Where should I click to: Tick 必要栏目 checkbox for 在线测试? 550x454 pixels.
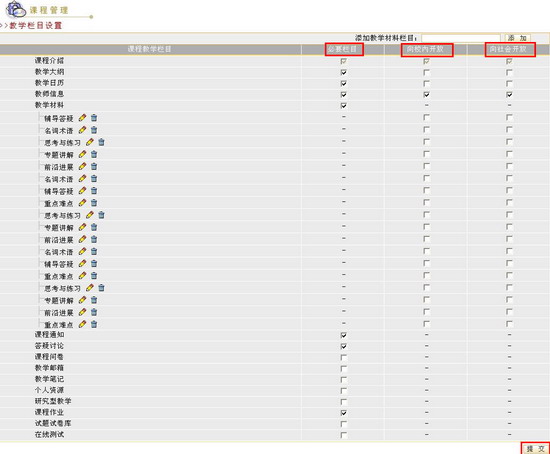pos(344,435)
